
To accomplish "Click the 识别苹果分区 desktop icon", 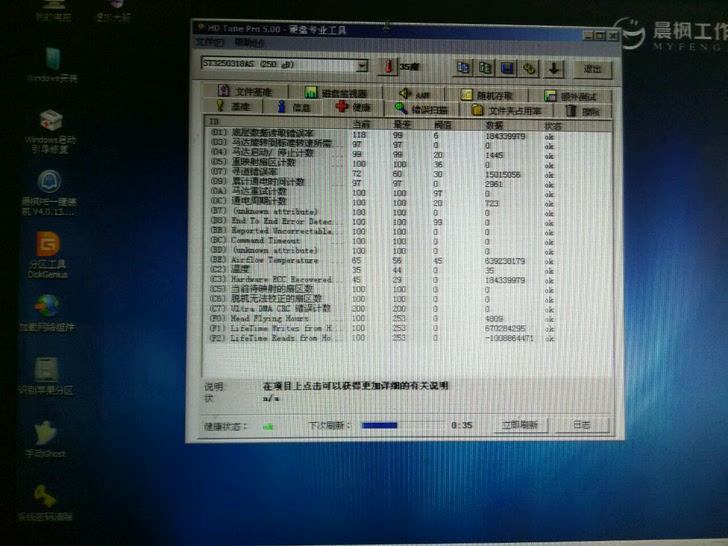I will (x=46, y=376).
